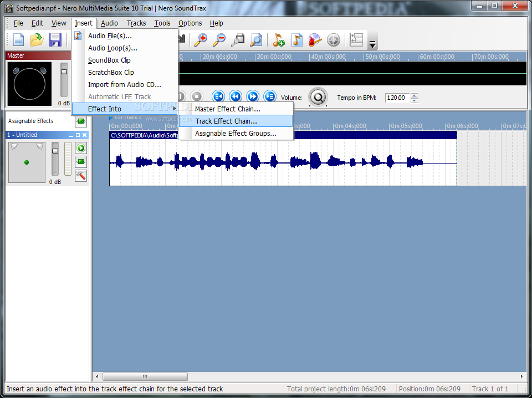Choose 'SoundBox Clip' menu entry
This screenshot has height=398, width=532.
tap(125, 60)
